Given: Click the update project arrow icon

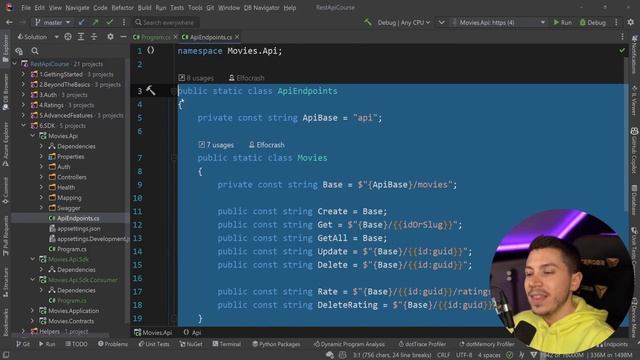Looking at the screenshot, I should pos(82,22).
